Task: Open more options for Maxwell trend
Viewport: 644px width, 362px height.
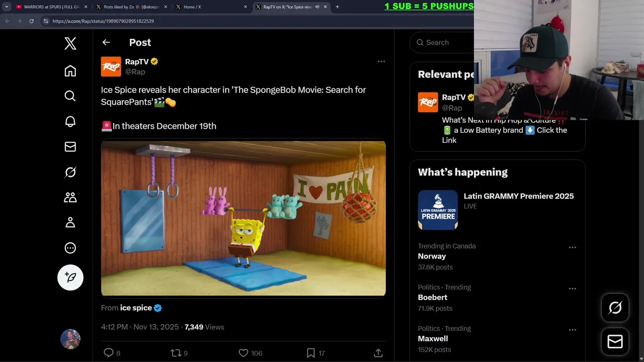Action: [573, 330]
